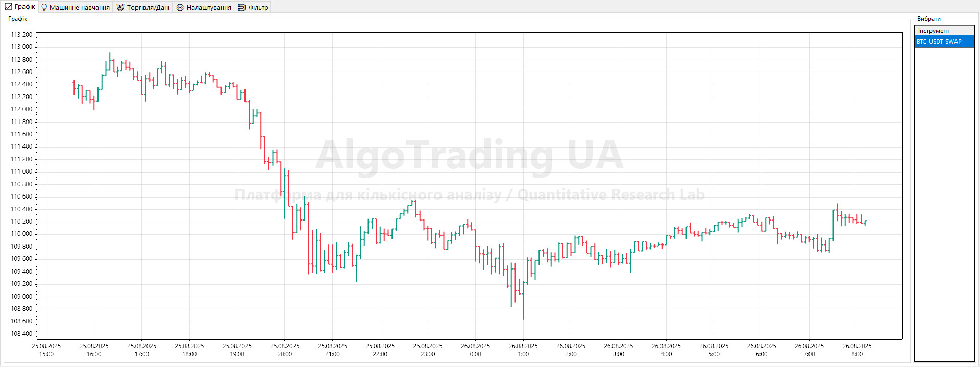The height and width of the screenshot is (367, 980).
Task: Click the bull head icon for Торгівля/Дані
Action: click(120, 8)
